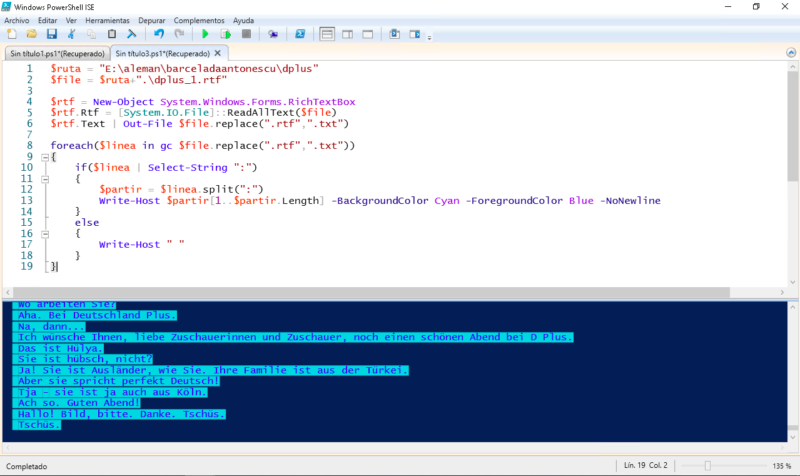The image size is (800, 476).
Task: Click the "else" keyword on line 15
Action: pos(87,223)
